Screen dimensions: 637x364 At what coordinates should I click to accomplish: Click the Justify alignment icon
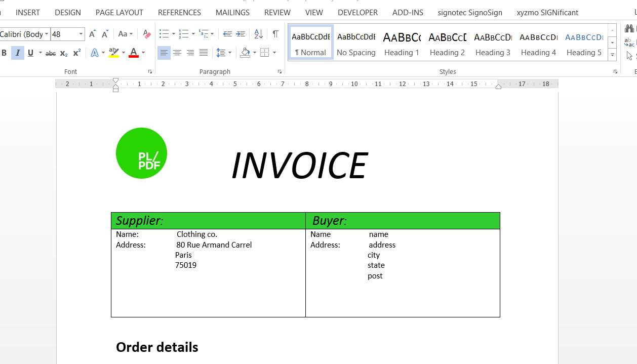[204, 53]
